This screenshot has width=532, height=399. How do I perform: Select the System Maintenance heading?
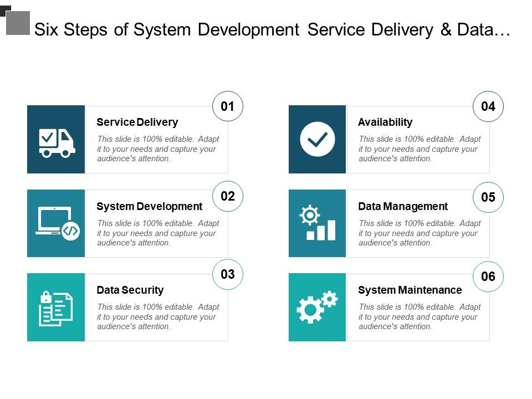(x=410, y=290)
